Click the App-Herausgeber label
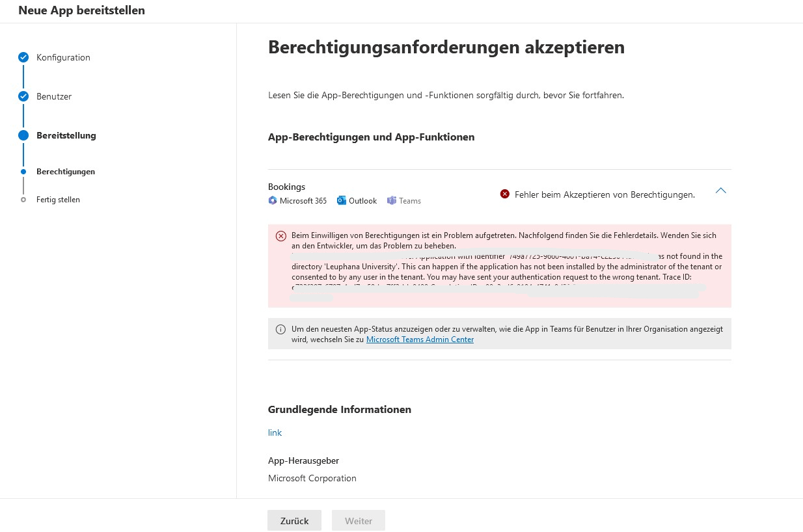Image resolution: width=803 pixels, height=532 pixels. click(303, 460)
